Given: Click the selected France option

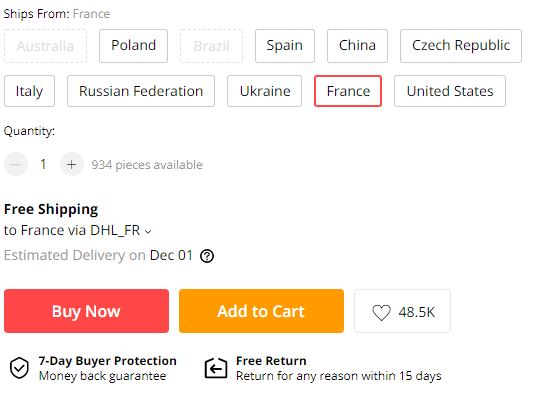Looking at the screenshot, I should (348, 91).
